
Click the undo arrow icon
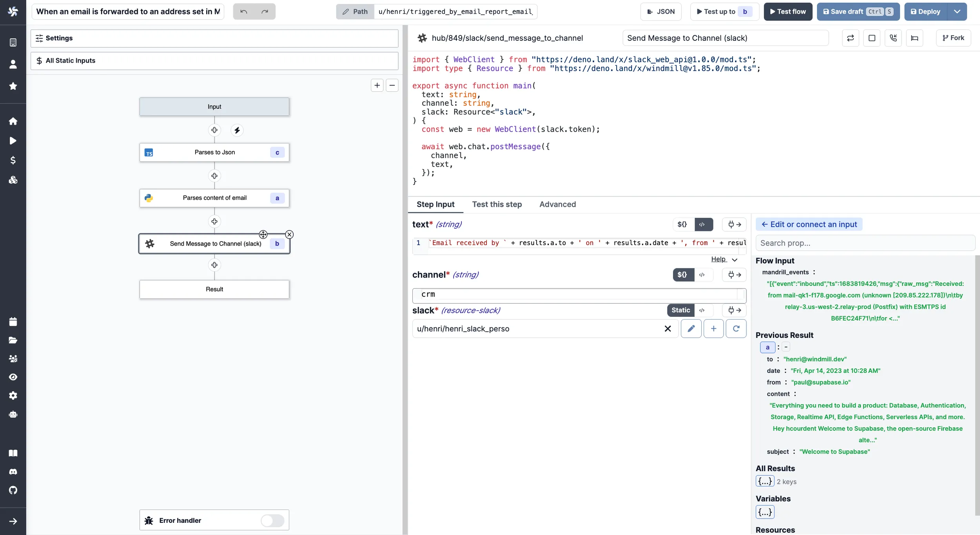243,12
